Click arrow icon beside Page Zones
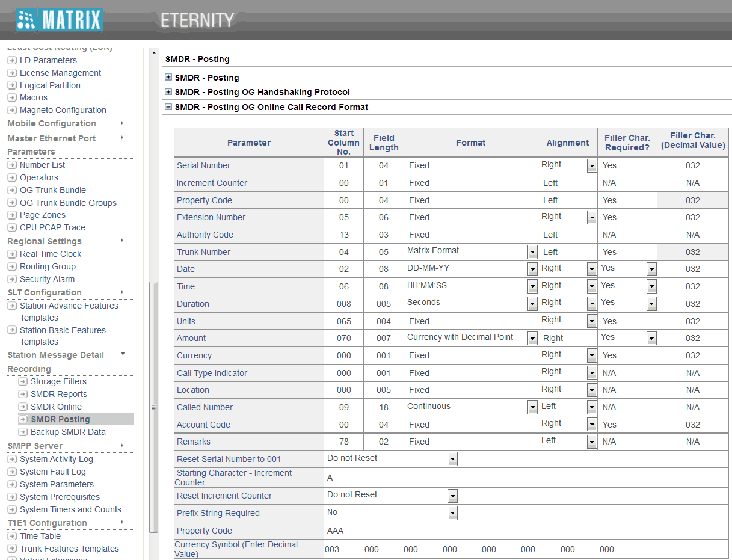732x560 pixels. pyautogui.click(x=12, y=215)
